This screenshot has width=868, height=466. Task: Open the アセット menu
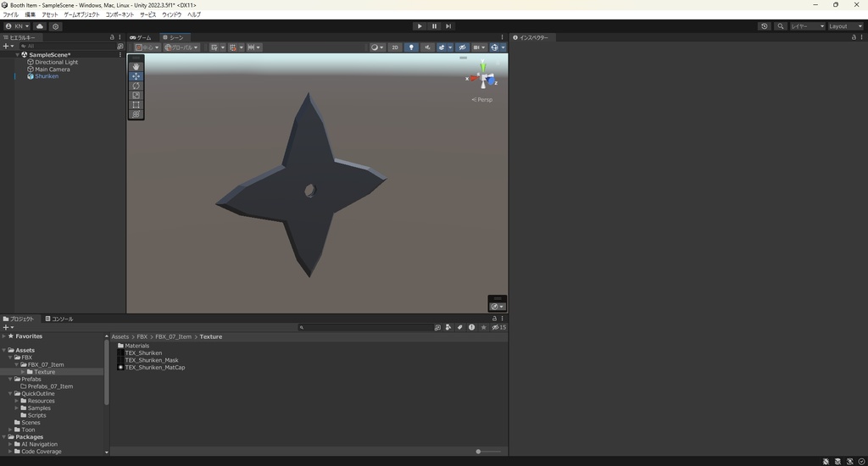pyautogui.click(x=50, y=14)
